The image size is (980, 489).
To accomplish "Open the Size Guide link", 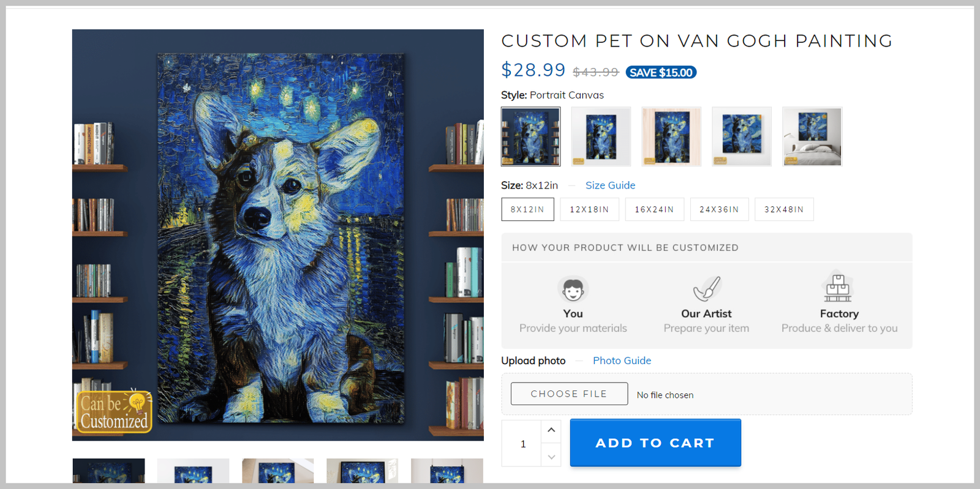I will (610, 185).
